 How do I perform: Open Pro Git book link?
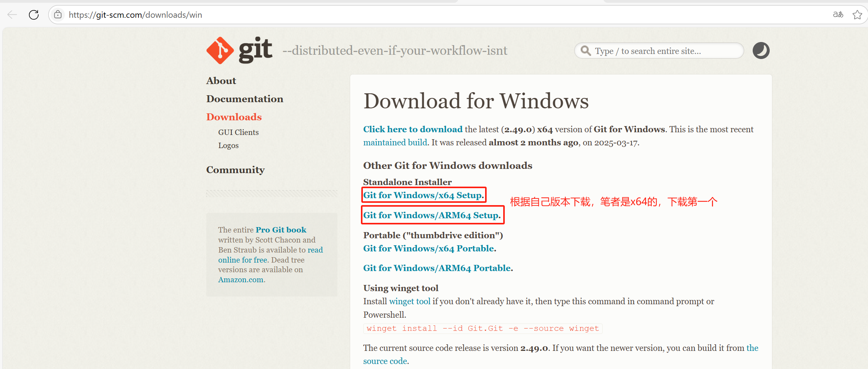pos(281,230)
